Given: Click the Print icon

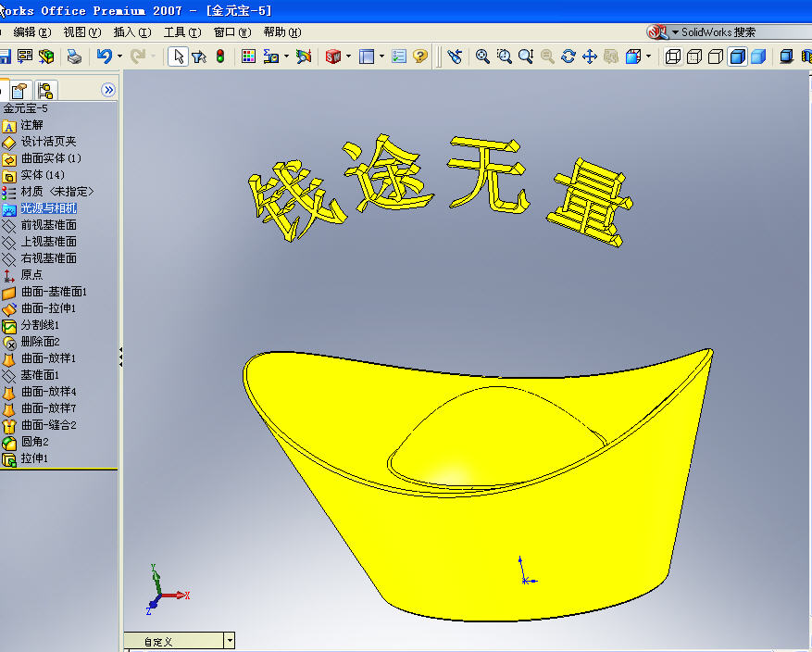Looking at the screenshot, I should (75, 56).
